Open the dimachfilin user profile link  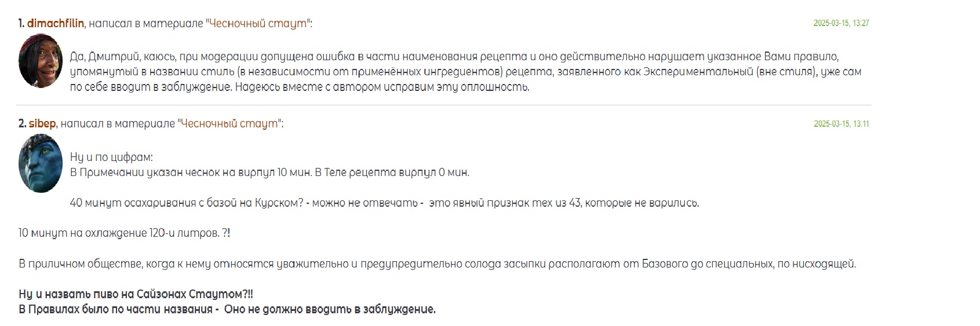[x=56, y=24]
